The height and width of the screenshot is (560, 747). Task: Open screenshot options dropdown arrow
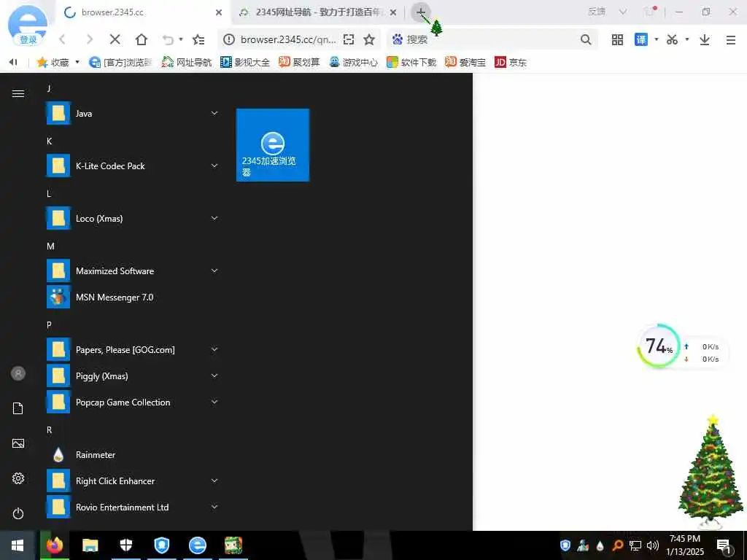pyautogui.click(x=687, y=39)
